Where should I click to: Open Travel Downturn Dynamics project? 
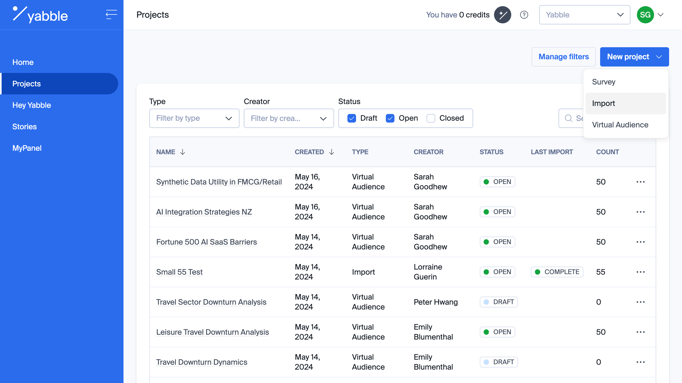(202, 362)
